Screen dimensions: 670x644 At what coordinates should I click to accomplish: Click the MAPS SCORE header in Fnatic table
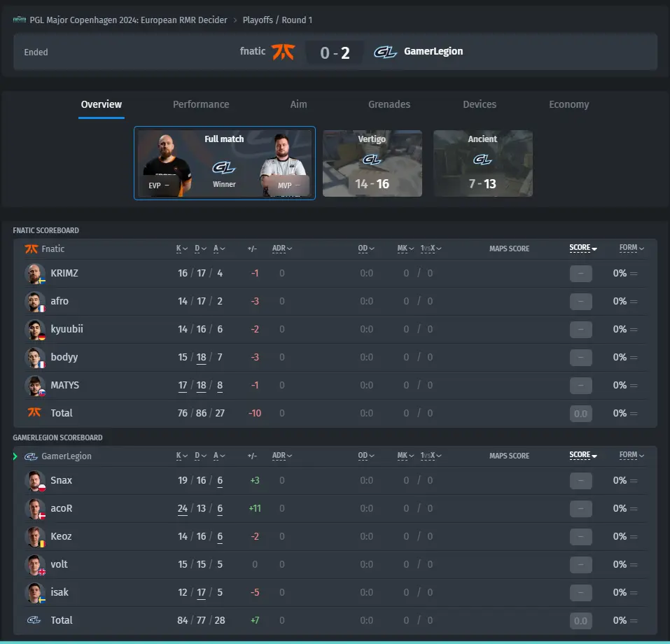[509, 248]
